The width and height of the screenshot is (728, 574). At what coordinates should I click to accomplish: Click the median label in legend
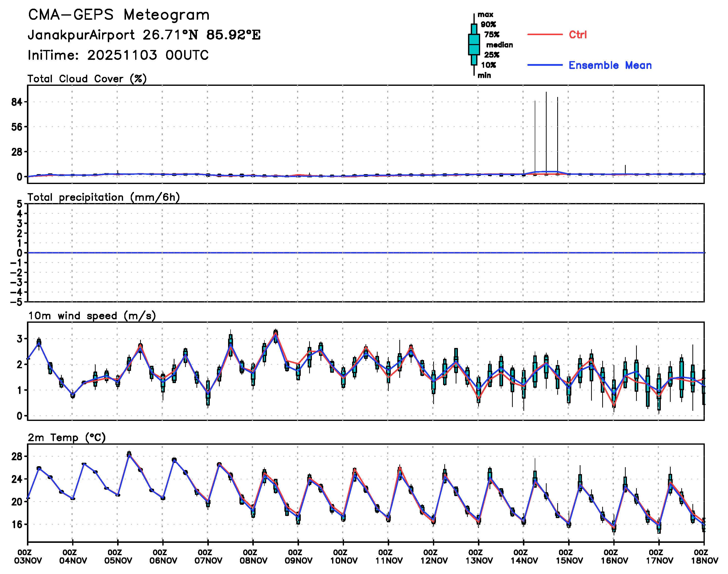[499, 45]
